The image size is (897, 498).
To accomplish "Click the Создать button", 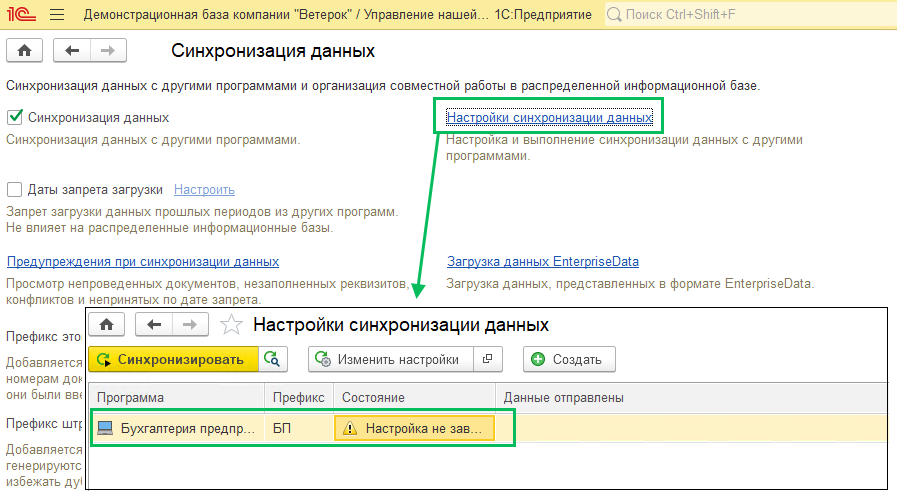I will [569, 359].
